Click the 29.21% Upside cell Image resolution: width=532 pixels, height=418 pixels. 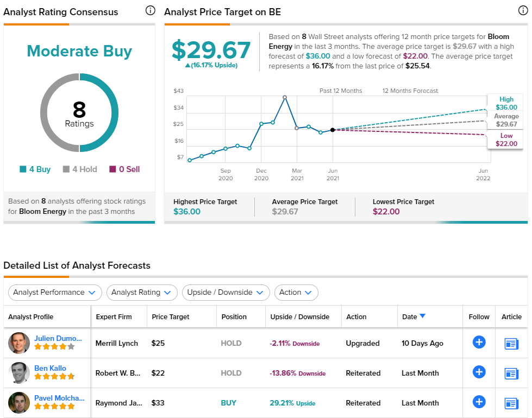(292, 403)
